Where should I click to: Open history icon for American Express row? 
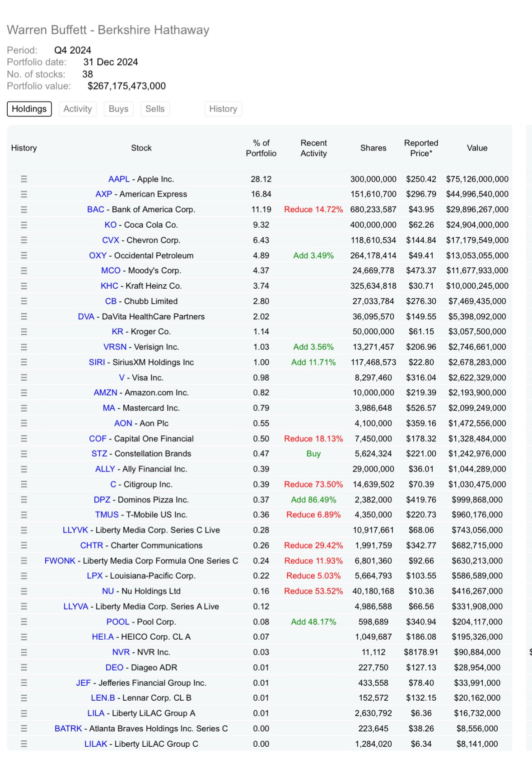[x=24, y=194]
